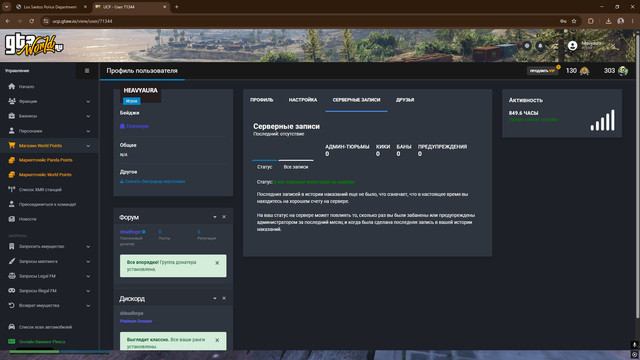Click the Запросы Illegal FM mask icon
The height and width of the screenshot is (360, 640).
tap(11, 291)
